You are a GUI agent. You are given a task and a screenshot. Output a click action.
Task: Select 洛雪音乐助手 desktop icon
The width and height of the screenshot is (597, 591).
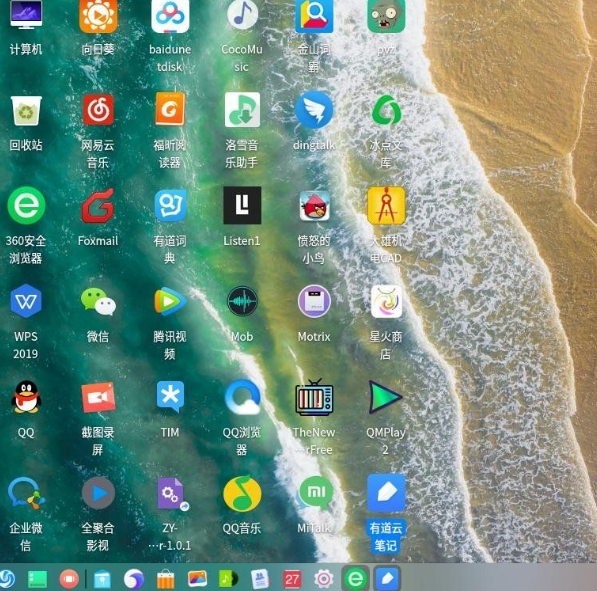[242, 109]
